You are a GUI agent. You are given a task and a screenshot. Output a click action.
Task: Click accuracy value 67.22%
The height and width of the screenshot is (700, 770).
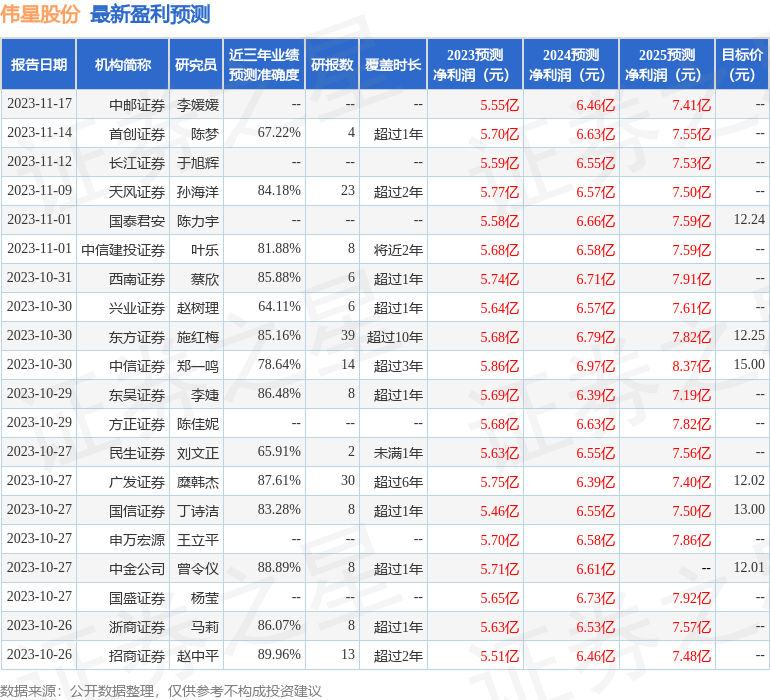[x=279, y=133]
